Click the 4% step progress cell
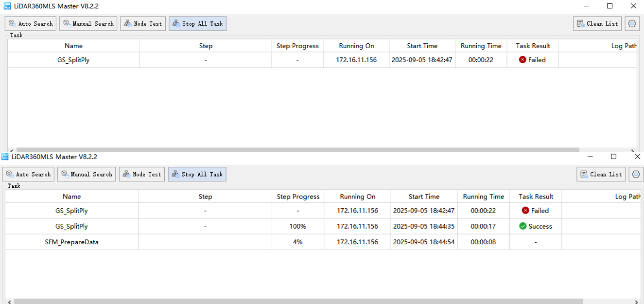The width and height of the screenshot is (644, 304). tap(297, 242)
